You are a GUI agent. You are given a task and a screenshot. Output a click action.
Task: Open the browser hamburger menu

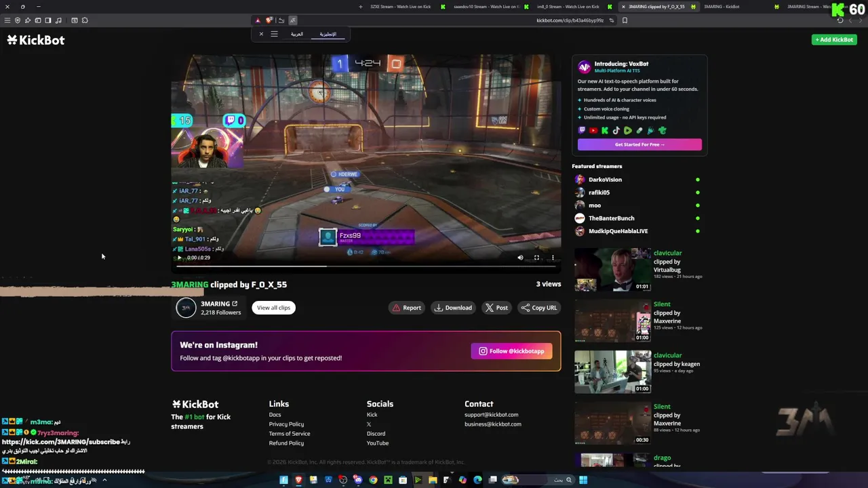coord(7,20)
